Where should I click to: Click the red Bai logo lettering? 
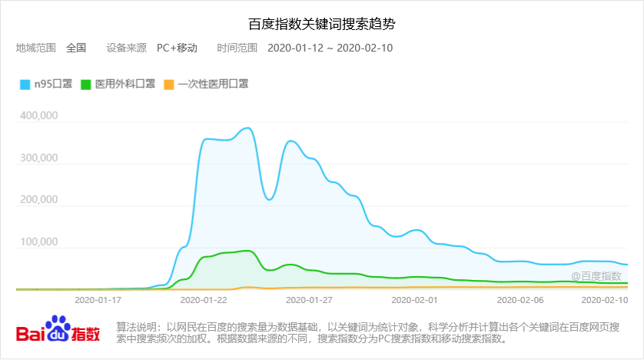pyautogui.click(x=31, y=334)
